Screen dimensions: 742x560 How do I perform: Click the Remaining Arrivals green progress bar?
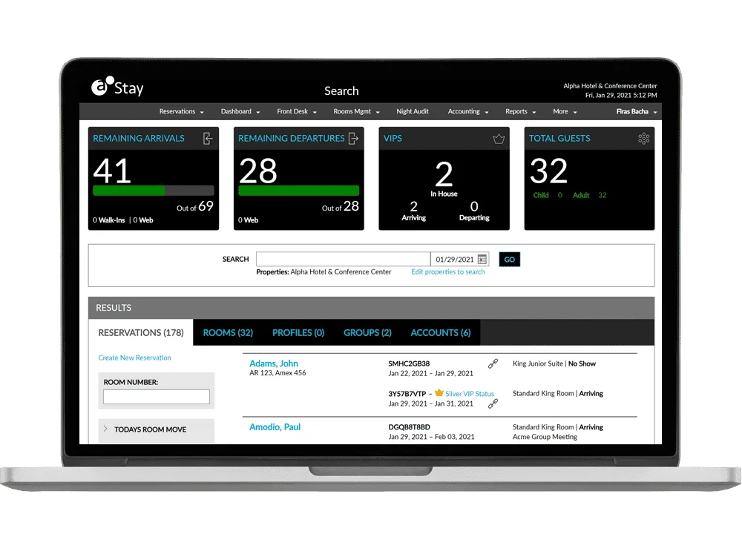tap(128, 191)
